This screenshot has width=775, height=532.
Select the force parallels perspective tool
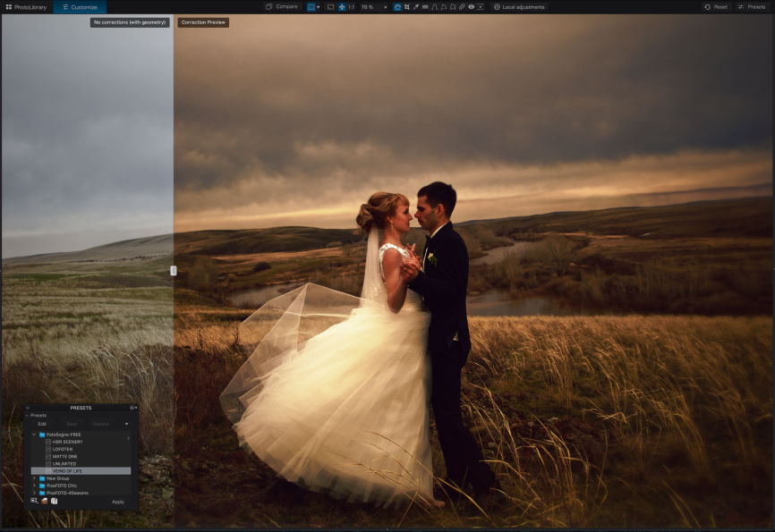click(434, 7)
